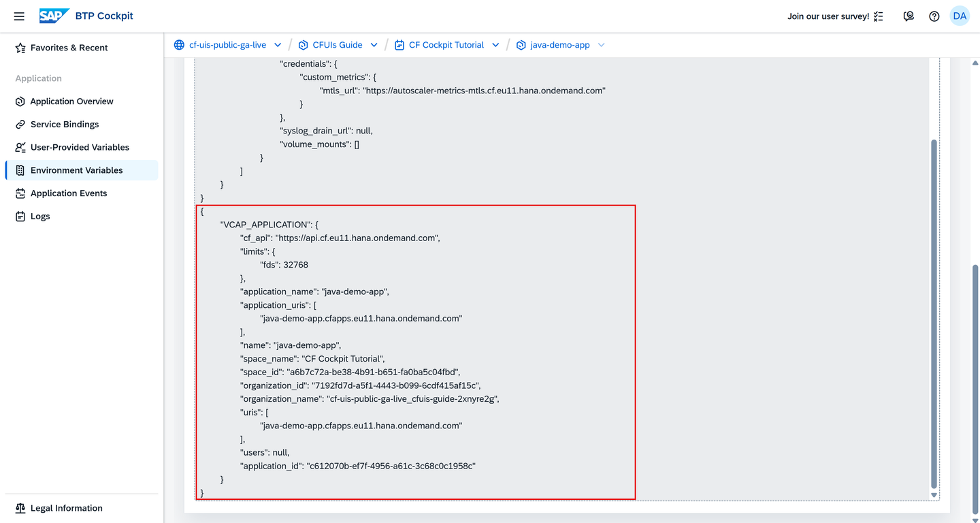980x523 pixels.
Task: Click the outer page scrollbar thumb
Action: tap(975, 388)
